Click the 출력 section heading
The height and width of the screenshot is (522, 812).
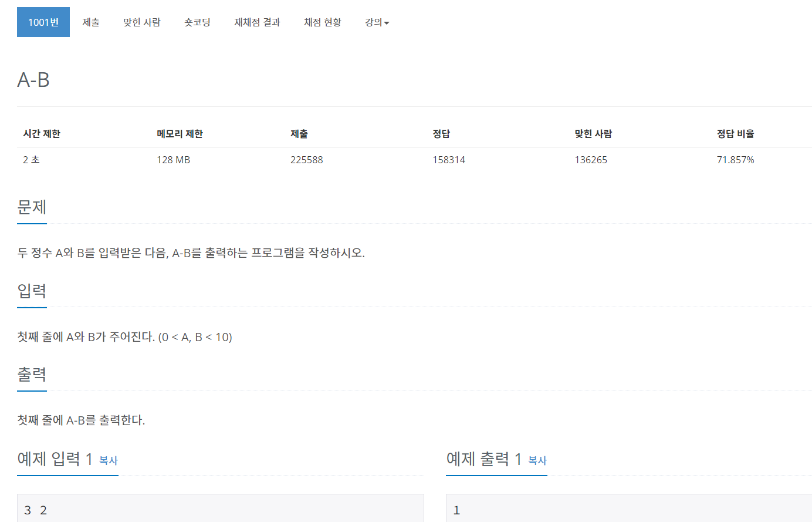click(32, 375)
